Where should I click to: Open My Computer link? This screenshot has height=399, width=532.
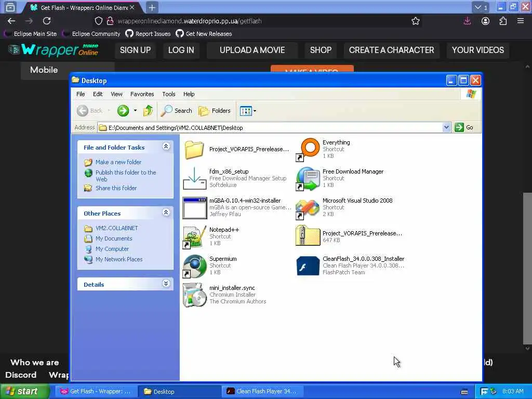(x=112, y=249)
